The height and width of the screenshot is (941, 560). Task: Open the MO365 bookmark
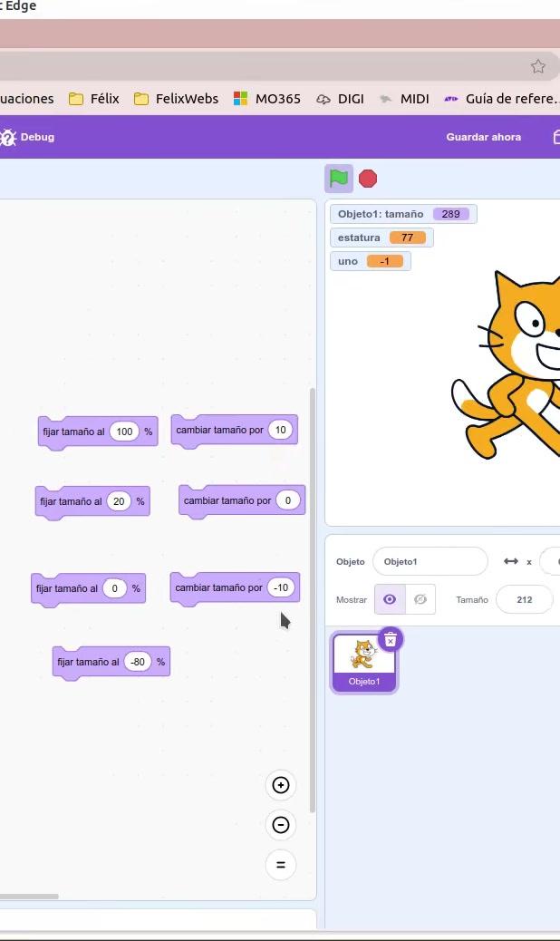coord(266,99)
